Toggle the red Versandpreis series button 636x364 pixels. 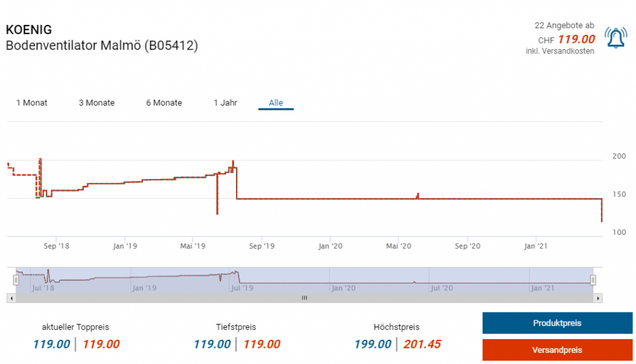pyautogui.click(x=556, y=350)
